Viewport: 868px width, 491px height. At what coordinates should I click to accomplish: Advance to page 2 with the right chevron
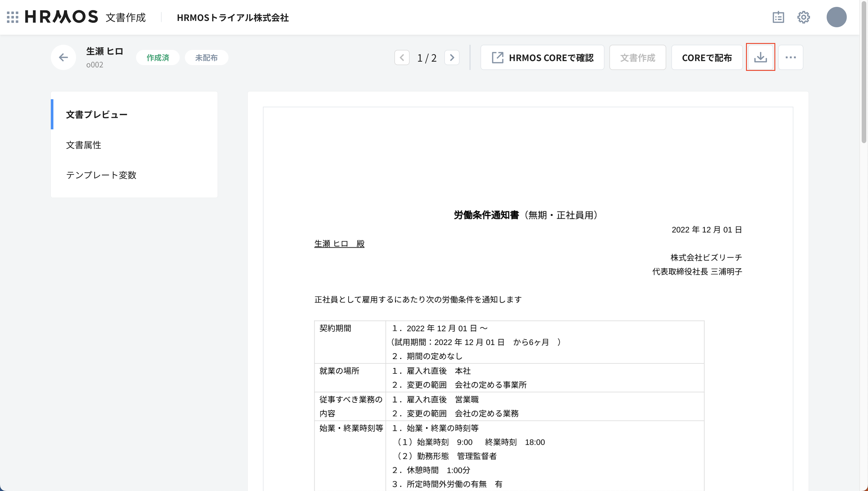(452, 57)
